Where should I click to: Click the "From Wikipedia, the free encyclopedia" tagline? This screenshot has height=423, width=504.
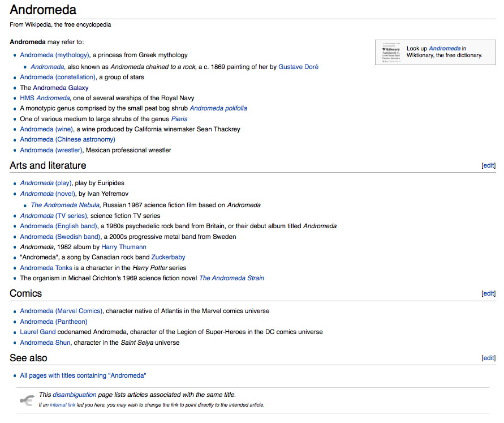[61, 25]
